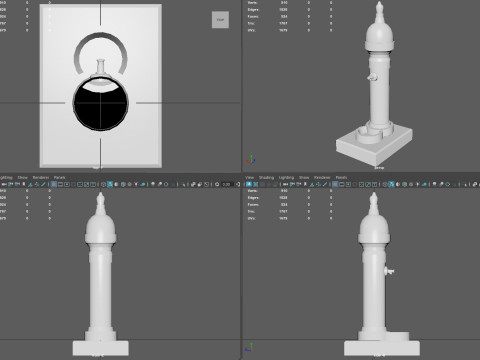The height and width of the screenshot is (360, 480).
Task: Click Wireframe icon in lower-left panel toolbar
Action: (103, 184)
